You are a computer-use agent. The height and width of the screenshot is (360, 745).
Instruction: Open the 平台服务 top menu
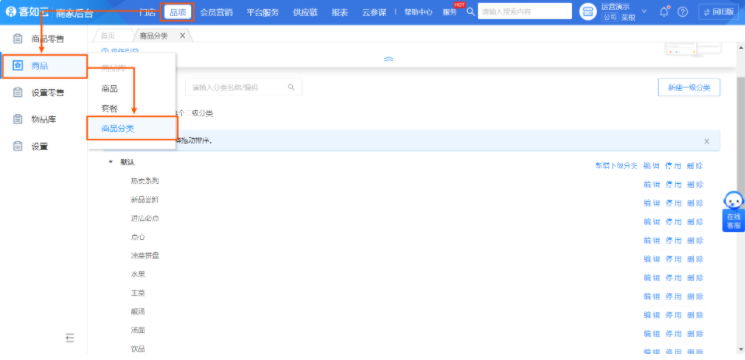263,12
